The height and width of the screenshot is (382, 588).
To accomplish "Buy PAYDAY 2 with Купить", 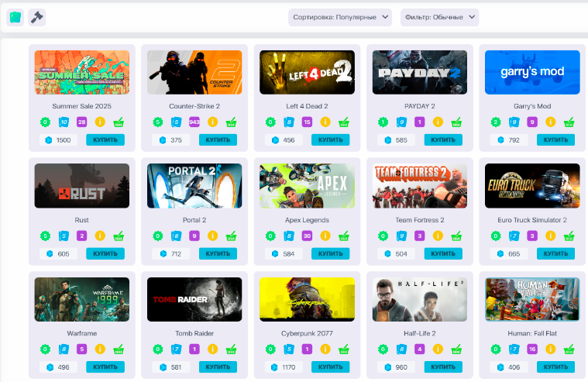I will click(443, 139).
